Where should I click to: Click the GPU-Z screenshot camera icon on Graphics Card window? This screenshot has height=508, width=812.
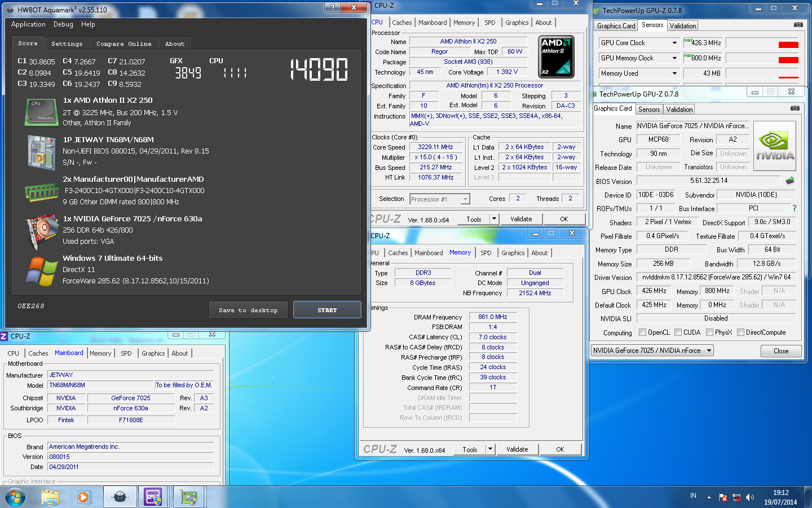pyautogui.click(x=795, y=108)
